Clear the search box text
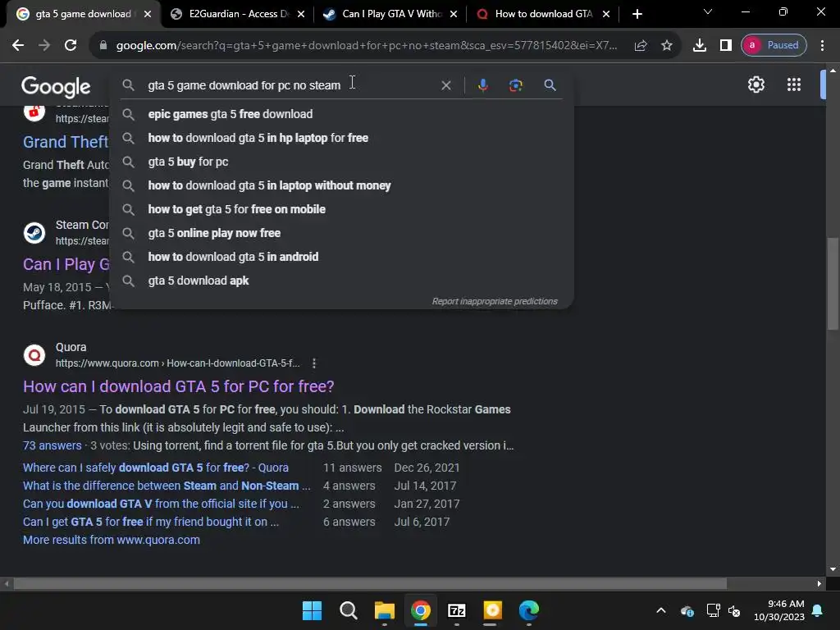The height and width of the screenshot is (630, 840). [445, 85]
